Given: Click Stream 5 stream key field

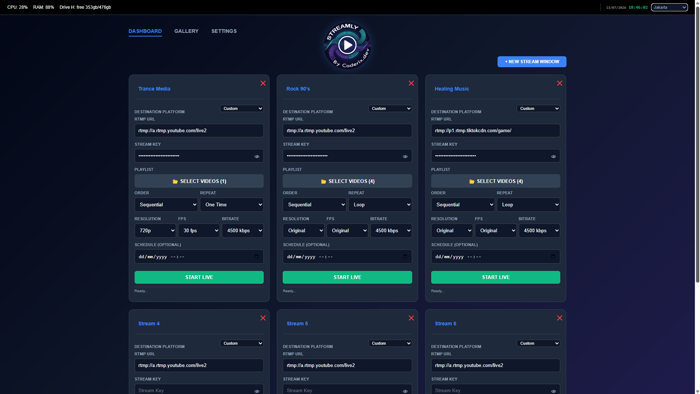Looking at the screenshot, I should point(347,390).
